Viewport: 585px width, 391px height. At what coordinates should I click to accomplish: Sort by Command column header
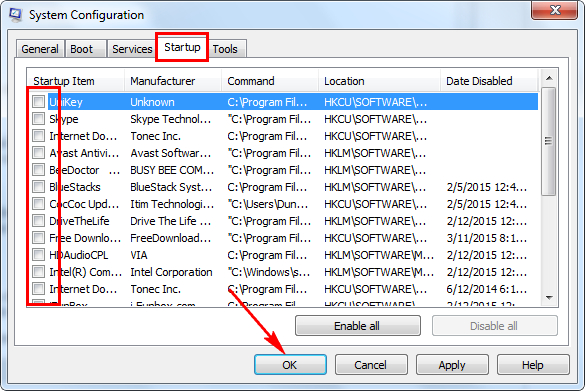tap(270, 81)
